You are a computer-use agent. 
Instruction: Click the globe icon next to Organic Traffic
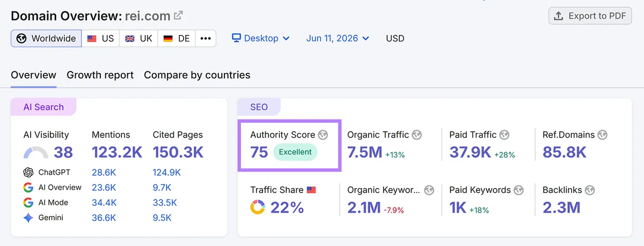click(x=416, y=135)
